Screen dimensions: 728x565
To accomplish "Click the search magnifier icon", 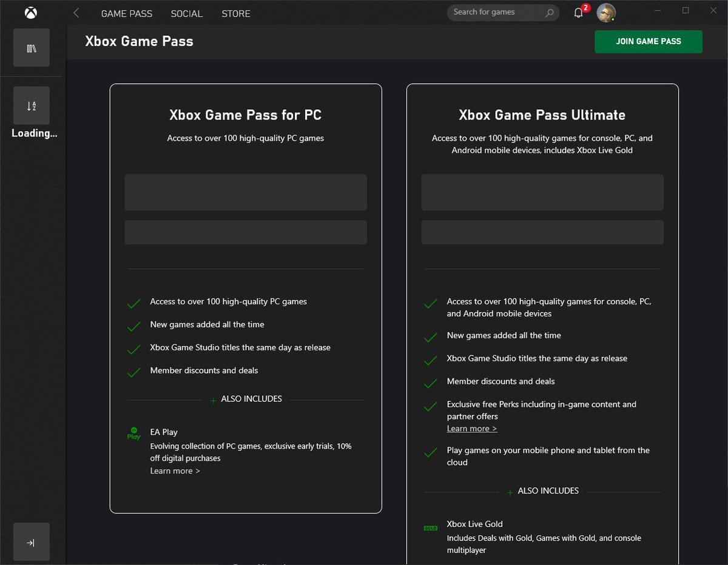I will [550, 13].
